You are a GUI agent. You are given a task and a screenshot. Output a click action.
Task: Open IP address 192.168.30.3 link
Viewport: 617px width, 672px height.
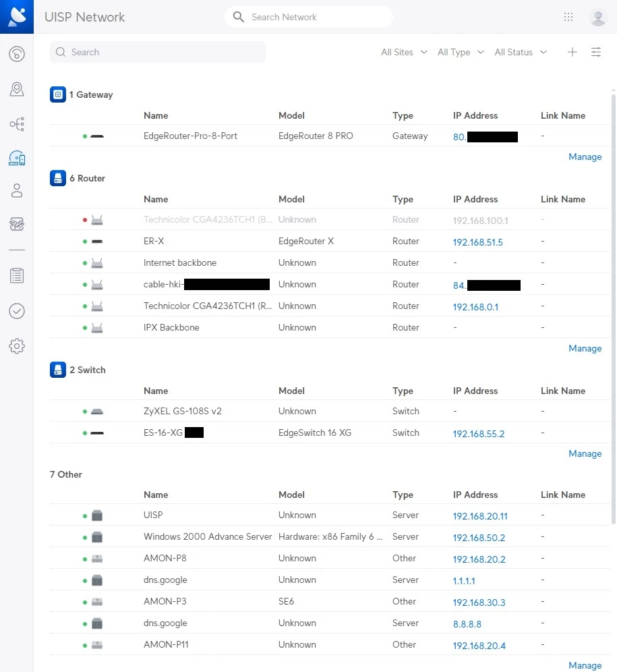[479, 602]
